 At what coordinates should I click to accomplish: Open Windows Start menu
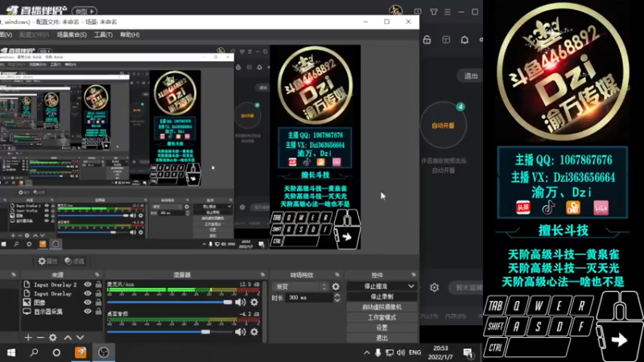(11, 352)
